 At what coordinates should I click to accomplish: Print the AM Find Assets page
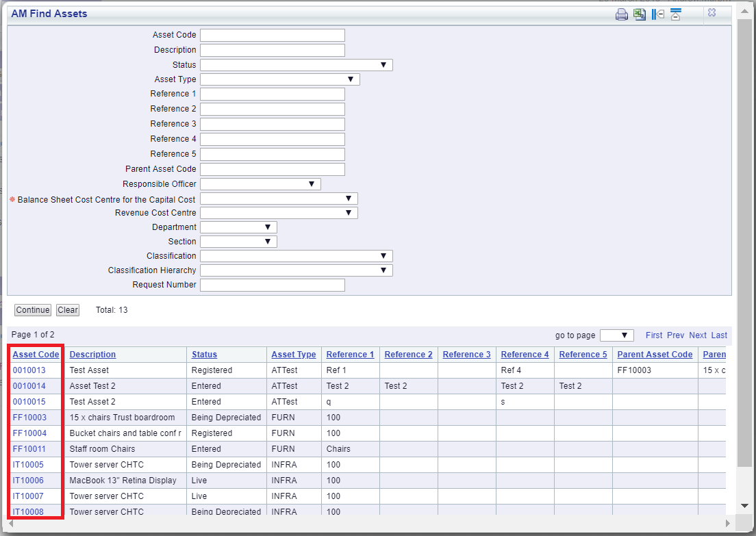coord(622,14)
